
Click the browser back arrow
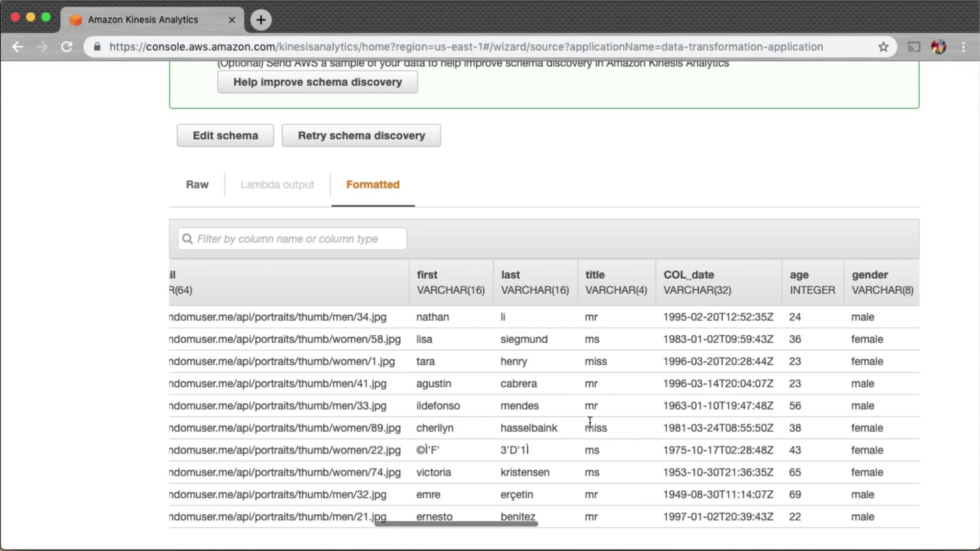[17, 47]
